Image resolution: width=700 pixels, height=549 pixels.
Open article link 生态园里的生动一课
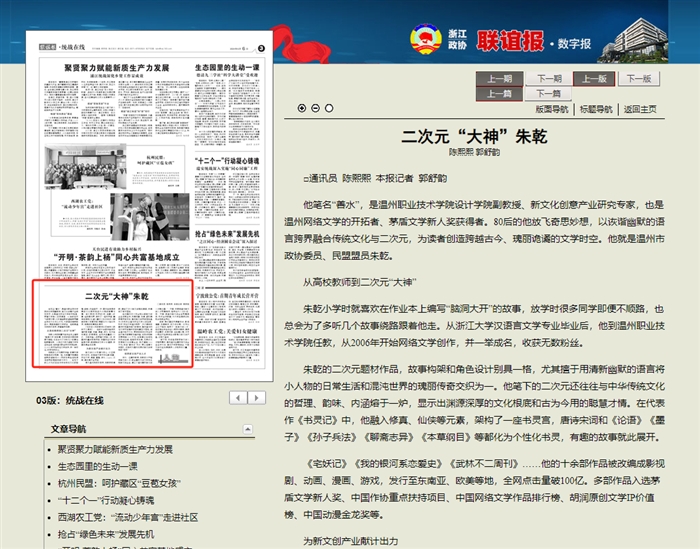click(98, 466)
